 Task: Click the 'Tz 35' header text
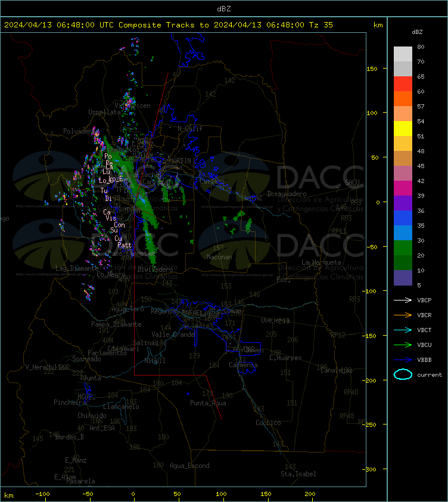[321, 24]
